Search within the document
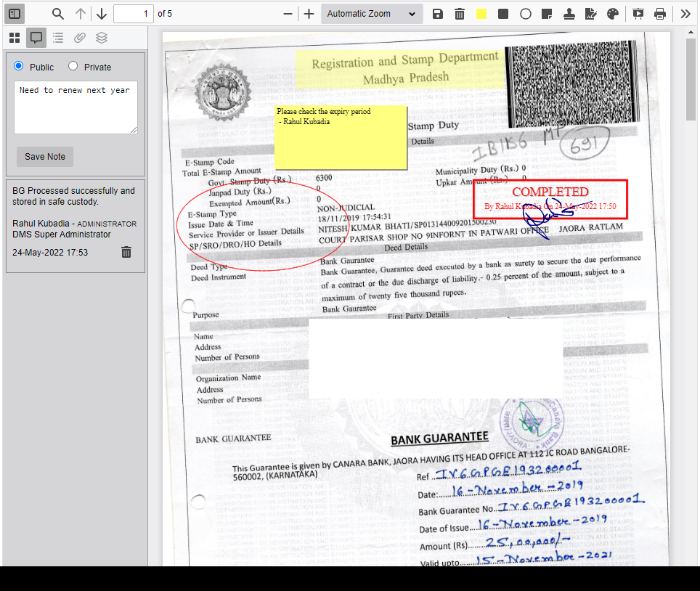The image size is (700, 591). tap(57, 13)
